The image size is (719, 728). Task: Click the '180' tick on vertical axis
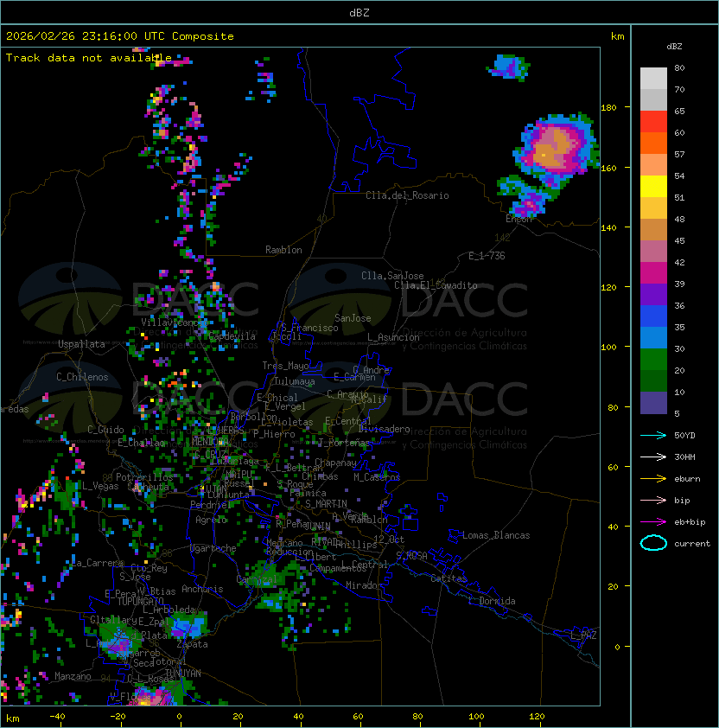(608, 108)
